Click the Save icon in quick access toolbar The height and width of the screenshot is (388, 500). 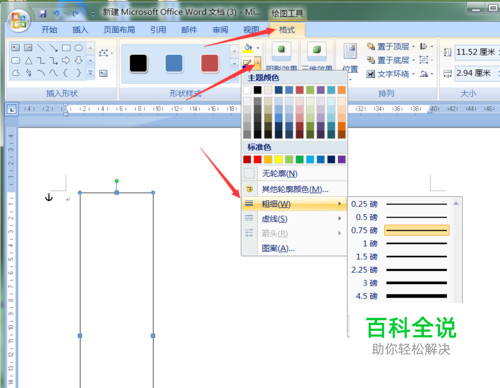(x=42, y=14)
